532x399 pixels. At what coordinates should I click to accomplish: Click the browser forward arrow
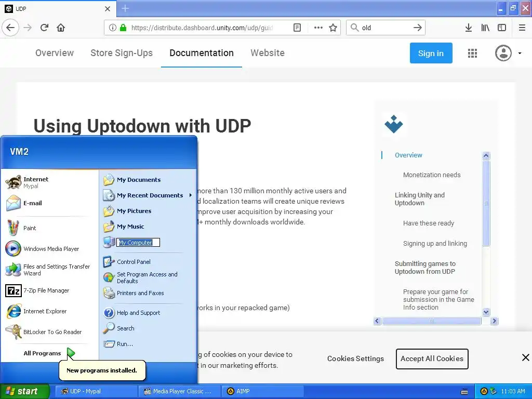(x=28, y=28)
